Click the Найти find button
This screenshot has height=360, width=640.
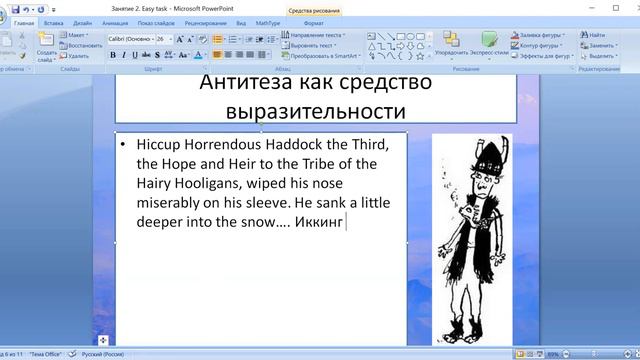tap(593, 35)
